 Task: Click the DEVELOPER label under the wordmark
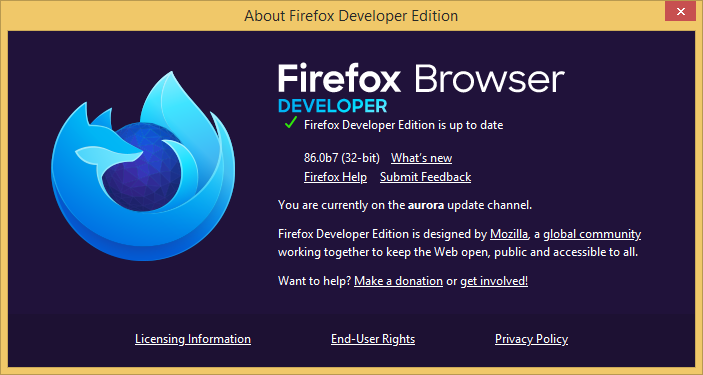tap(332, 106)
